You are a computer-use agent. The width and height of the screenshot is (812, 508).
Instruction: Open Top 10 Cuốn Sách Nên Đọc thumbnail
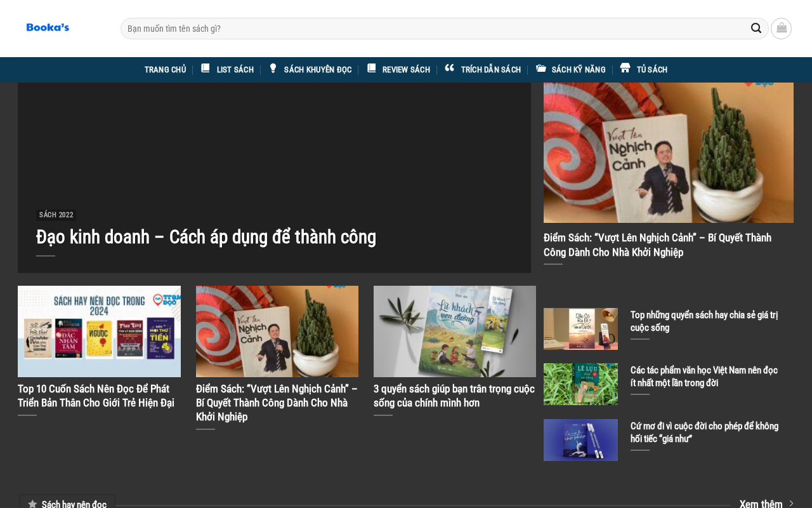(99, 331)
